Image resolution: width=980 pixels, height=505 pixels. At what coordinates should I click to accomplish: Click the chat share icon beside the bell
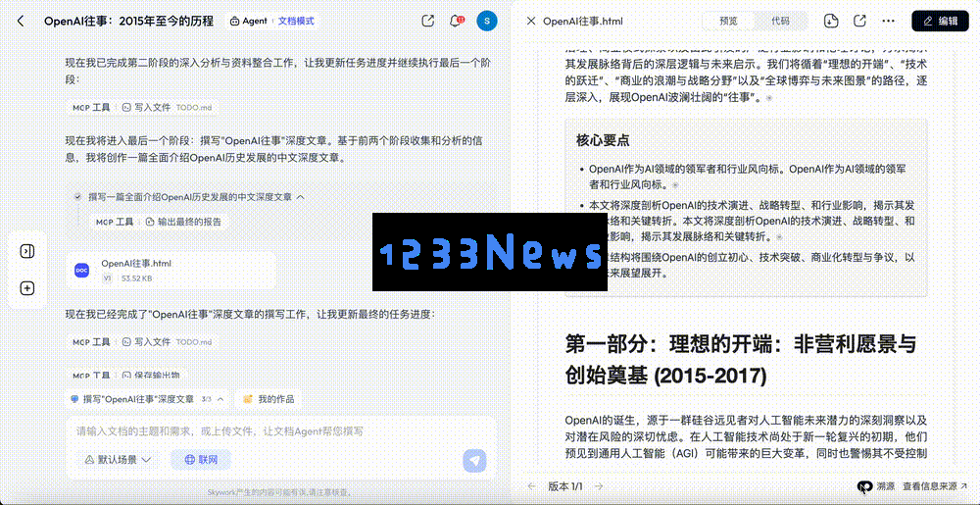(x=428, y=21)
